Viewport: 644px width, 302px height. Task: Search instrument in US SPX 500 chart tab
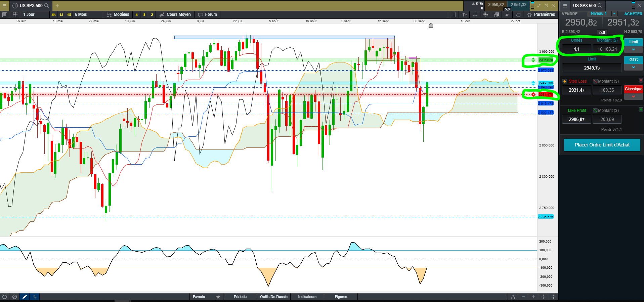click(x=47, y=5)
